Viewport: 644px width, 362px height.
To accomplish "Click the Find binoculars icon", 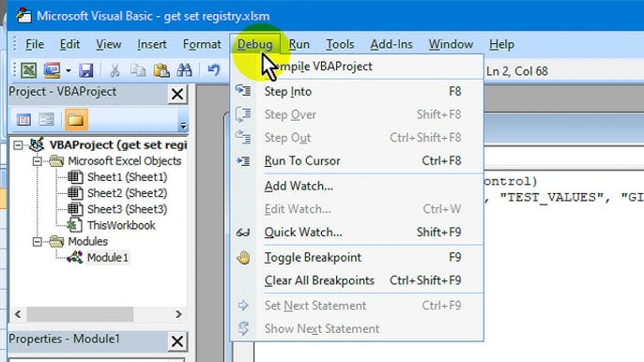I will pyautogui.click(x=184, y=70).
